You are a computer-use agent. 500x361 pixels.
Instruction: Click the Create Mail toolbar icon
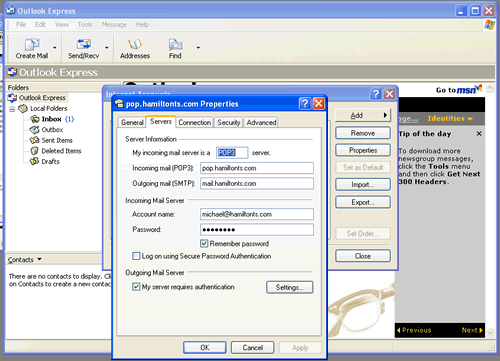[x=32, y=44]
